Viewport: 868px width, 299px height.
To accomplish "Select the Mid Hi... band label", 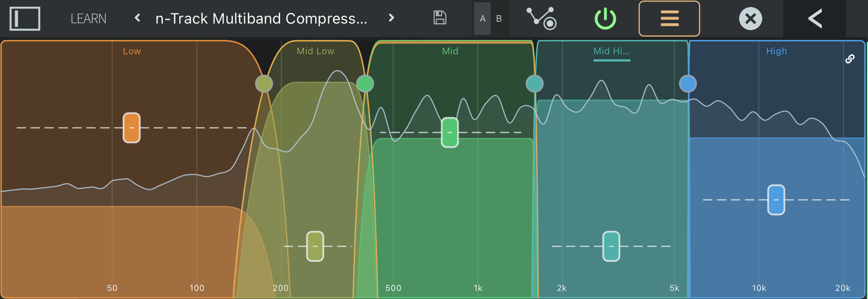I will (611, 51).
